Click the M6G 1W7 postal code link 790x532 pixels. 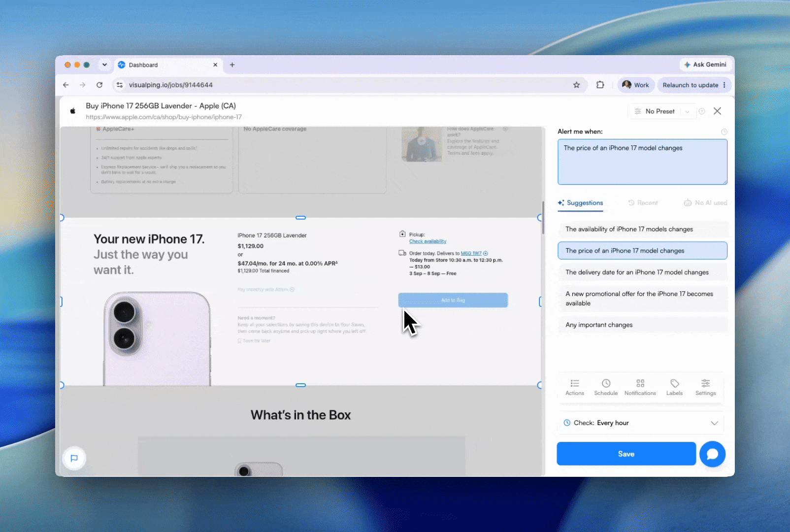coord(471,253)
